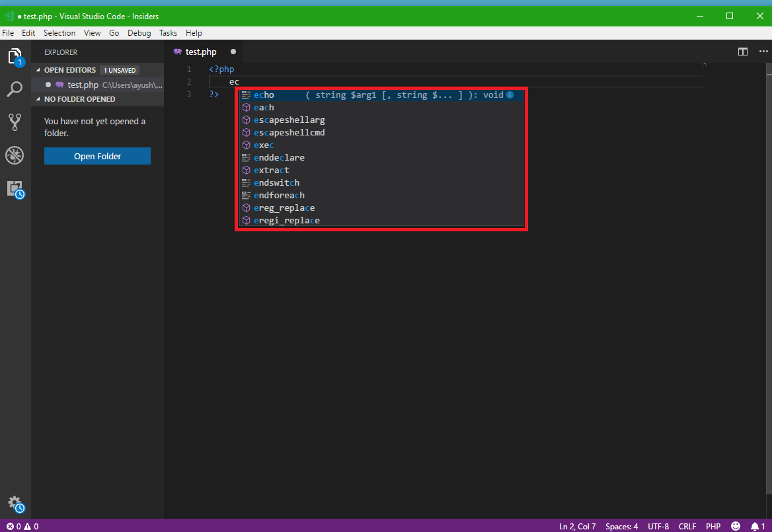Screen dimensions: 772x532
Task: Open the Source Control view
Action: tap(15, 122)
